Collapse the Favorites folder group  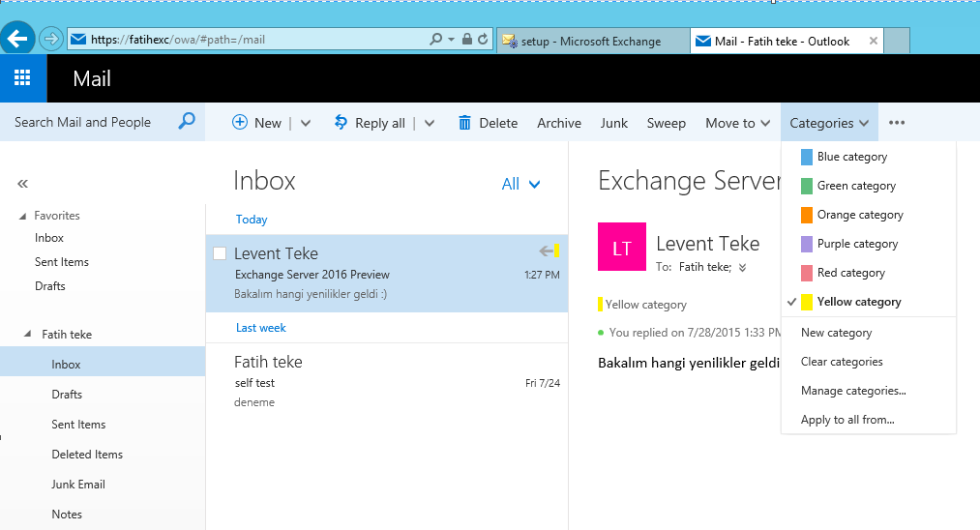pyautogui.click(x=23, y=216)
